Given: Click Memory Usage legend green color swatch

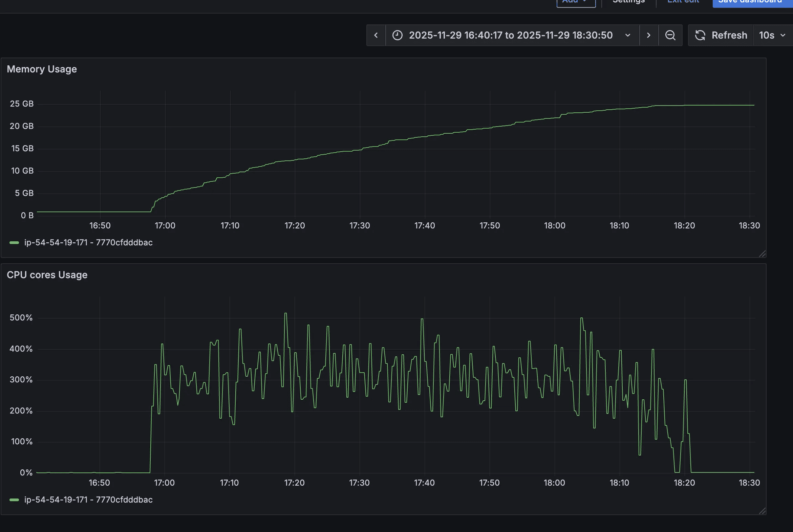Looking at the screenshot, I should coord(14,243).
